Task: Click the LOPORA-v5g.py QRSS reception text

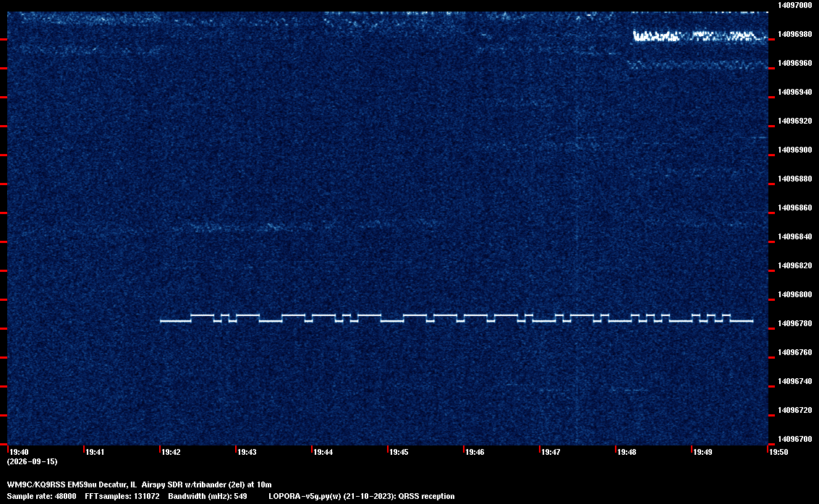Action: coord(362,496)
